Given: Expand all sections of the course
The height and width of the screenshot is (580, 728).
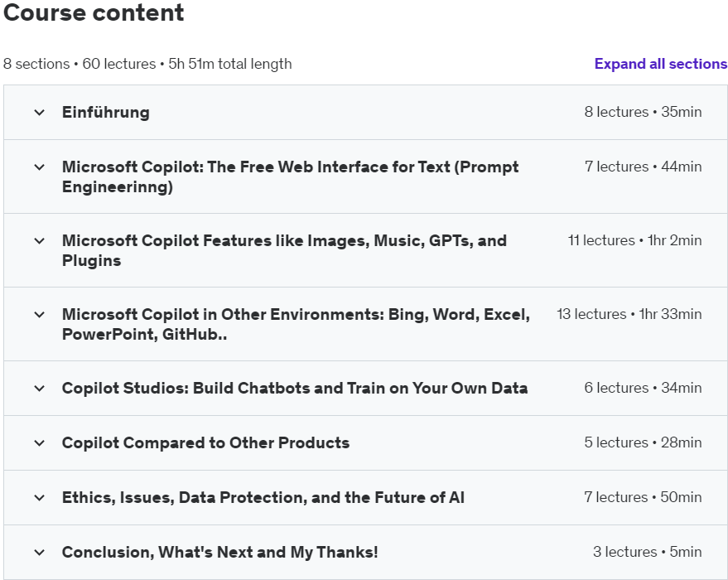Looking at the screenshot, I should [x=660, y=64].
